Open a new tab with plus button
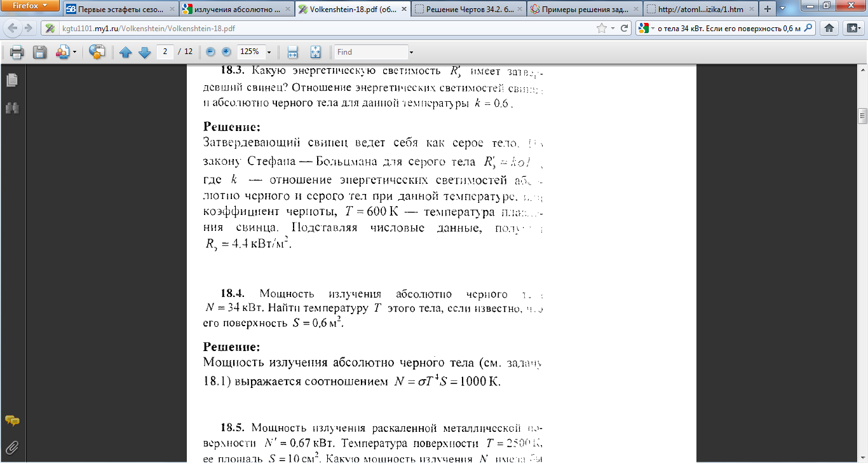The image size is (868, 463). 768,9
